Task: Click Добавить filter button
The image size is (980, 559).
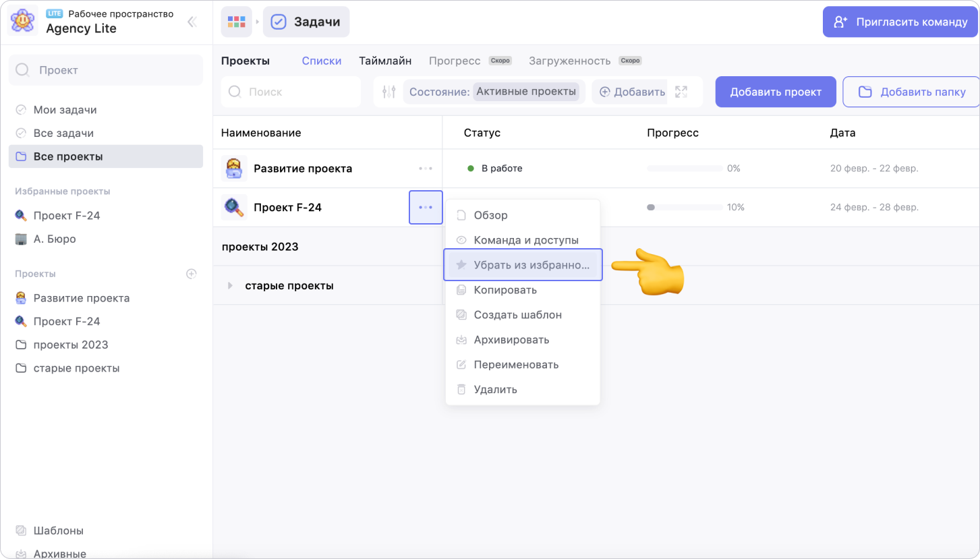Action: click(631, 92)
